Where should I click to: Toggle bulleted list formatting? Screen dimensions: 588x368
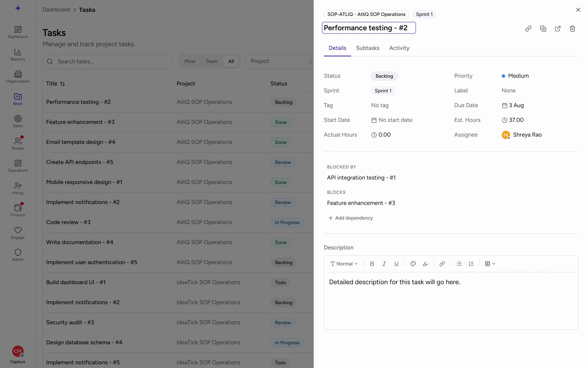459,264
